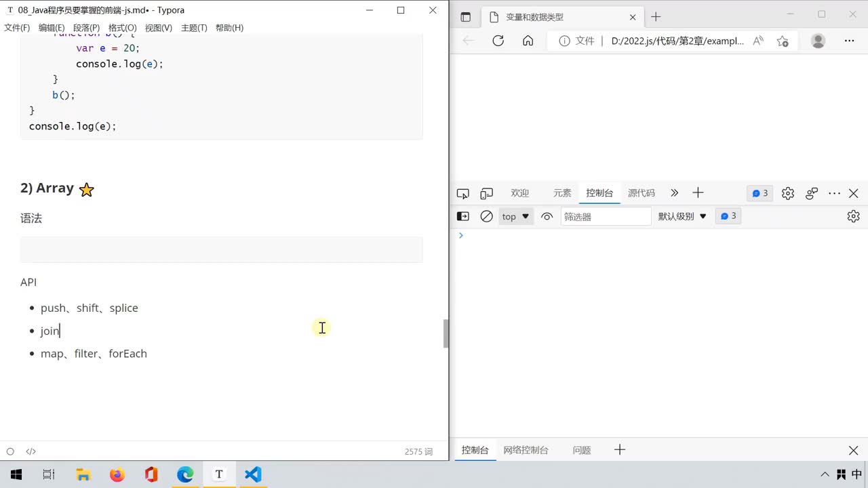Open the issues counter badge in DevTools header

[x=759, y=193]
